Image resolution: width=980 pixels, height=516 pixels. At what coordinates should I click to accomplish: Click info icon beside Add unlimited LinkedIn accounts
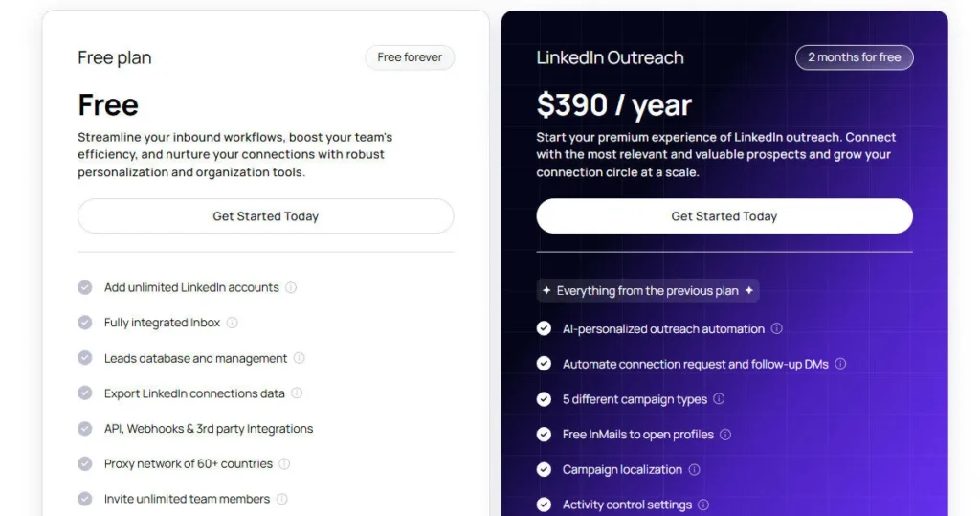tap(291, 287)
